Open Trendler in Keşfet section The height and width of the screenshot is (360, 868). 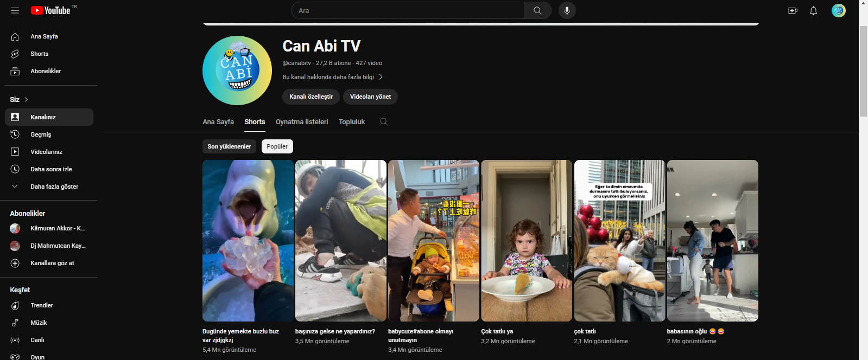tap(49, 305)
